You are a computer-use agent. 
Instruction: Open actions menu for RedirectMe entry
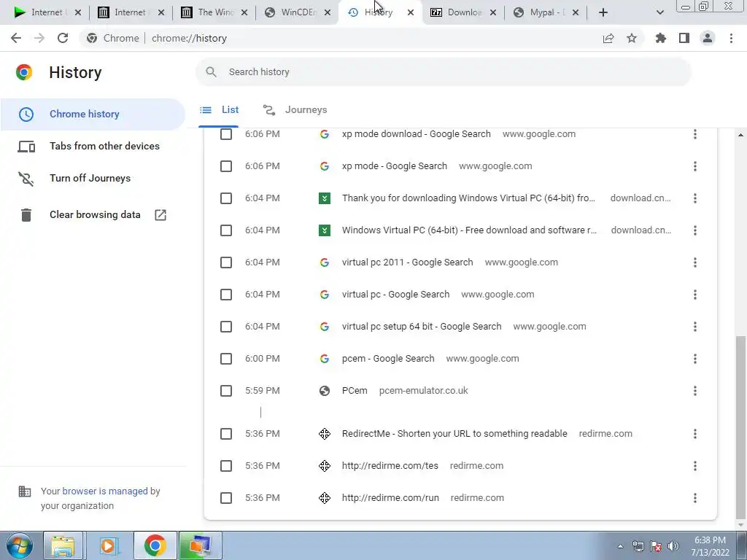pos(695,434)
